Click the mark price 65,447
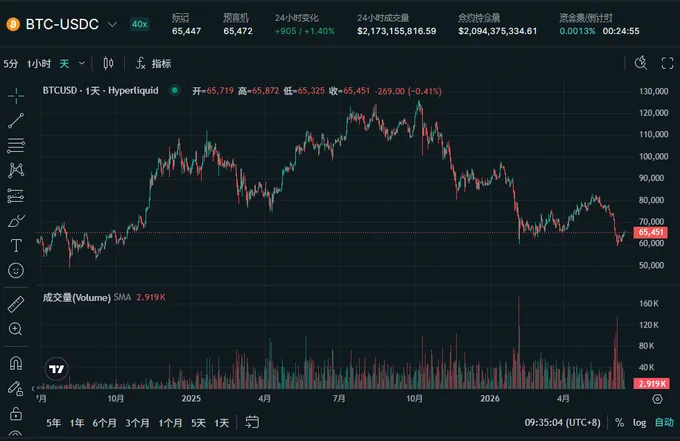The width and height of the screenshot is (680, 441). (186, 31)
